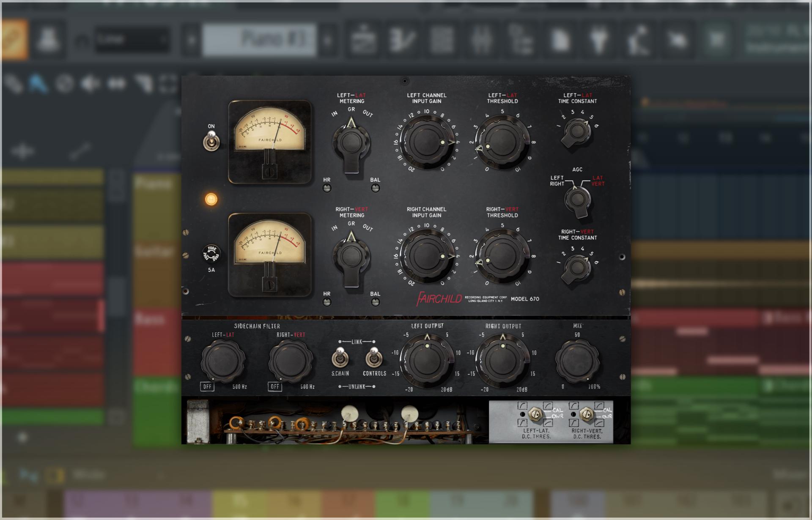Viewport: 812px width, 520px height.
Task: Click the orange pilot lamp
Action: (211, 199)
